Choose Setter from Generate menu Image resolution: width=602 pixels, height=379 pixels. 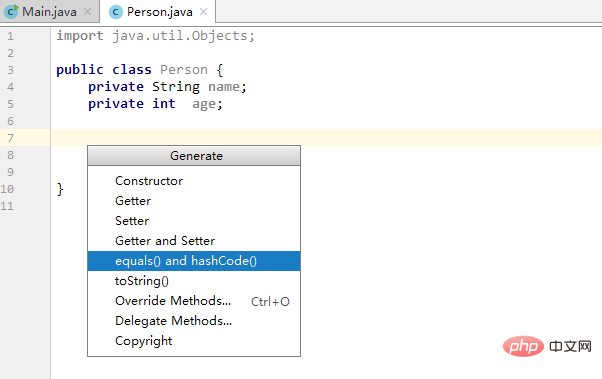194,221
